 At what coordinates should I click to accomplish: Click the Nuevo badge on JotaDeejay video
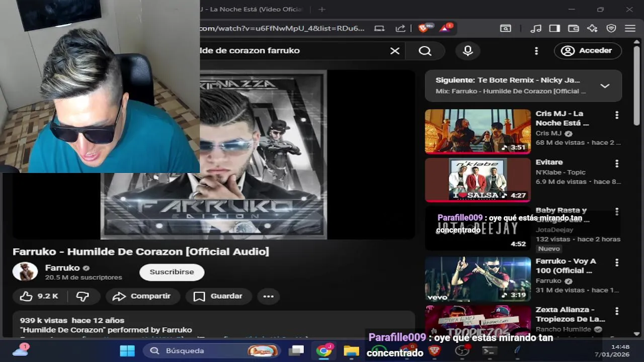click(x=549, y=248)
